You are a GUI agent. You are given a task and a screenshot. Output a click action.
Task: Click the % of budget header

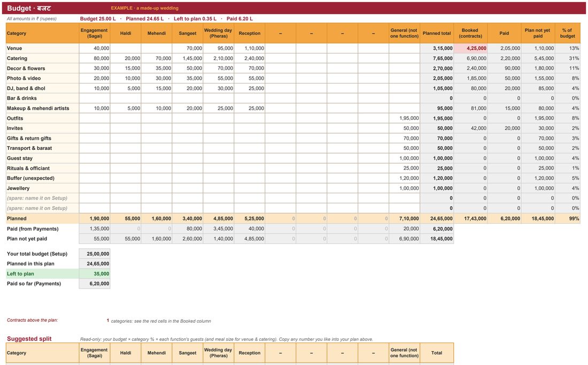point(567,33)
